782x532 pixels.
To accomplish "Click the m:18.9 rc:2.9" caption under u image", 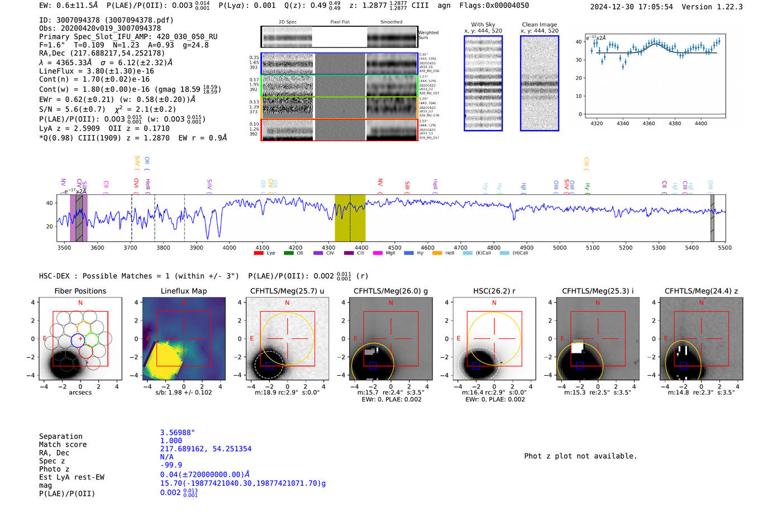I will 287,392.
